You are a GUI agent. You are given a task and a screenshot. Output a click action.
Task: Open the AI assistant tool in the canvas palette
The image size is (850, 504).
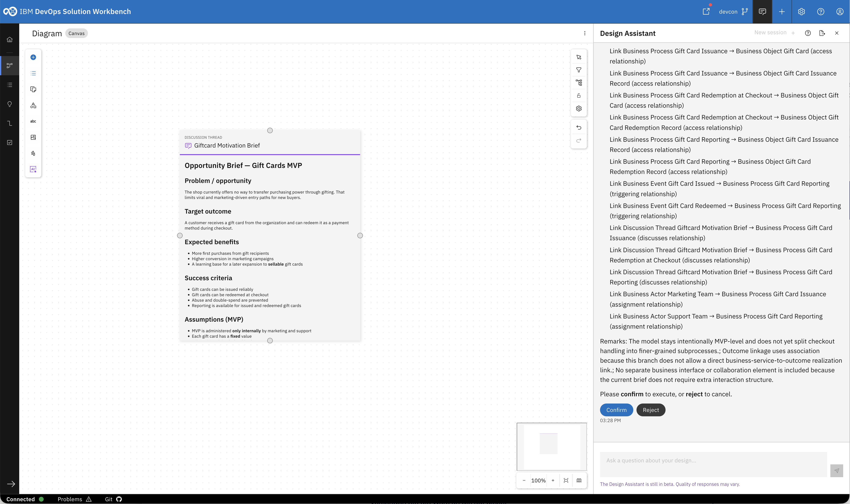(x=33, y=169)
